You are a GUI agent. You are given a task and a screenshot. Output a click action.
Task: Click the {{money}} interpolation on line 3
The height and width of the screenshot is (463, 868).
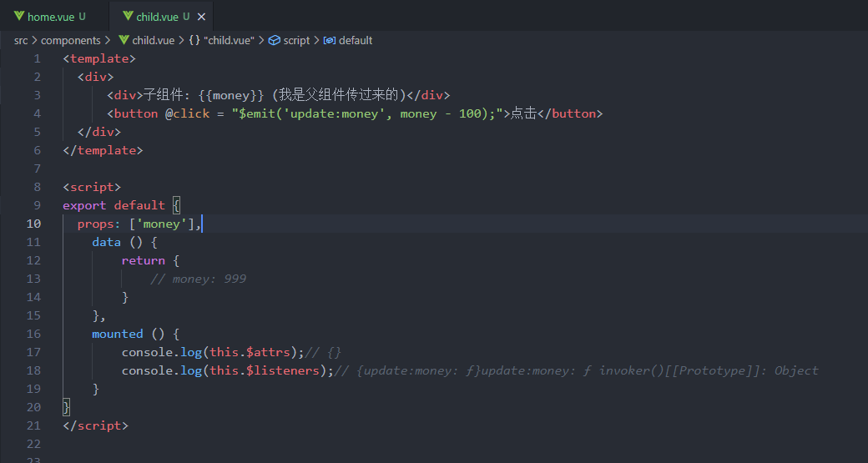click(231, 95)
